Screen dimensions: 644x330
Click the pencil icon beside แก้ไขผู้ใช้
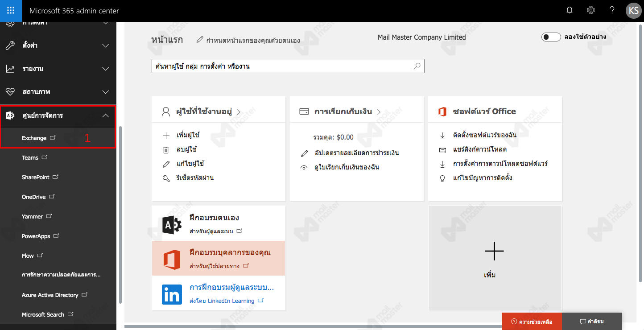pyautogui.click(x=166, y=164)
